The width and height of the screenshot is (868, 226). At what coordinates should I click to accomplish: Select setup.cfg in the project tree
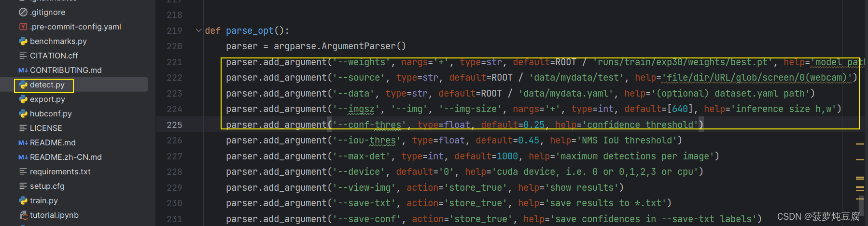pyautogui.click(x=47, y=186)
